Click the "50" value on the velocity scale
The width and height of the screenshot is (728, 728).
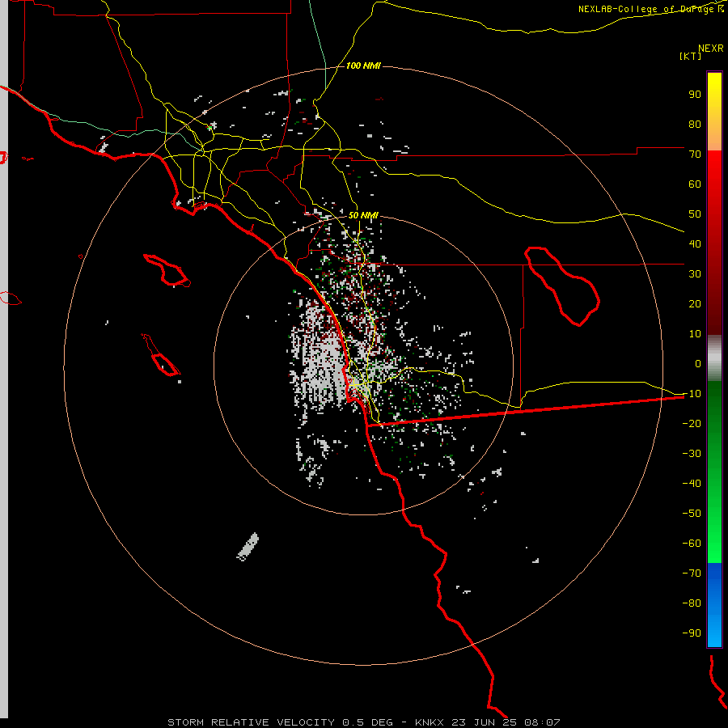click(x=695, y=214)
